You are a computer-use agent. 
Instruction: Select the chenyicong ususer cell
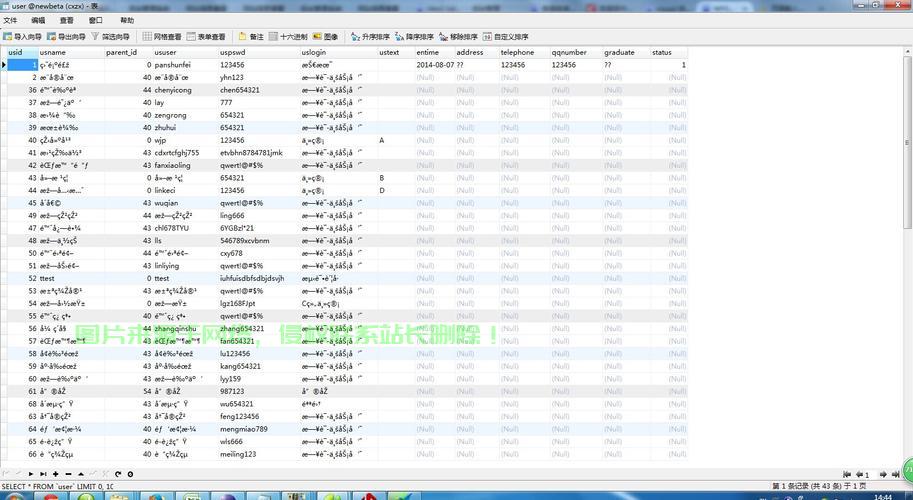click(185, 90)
